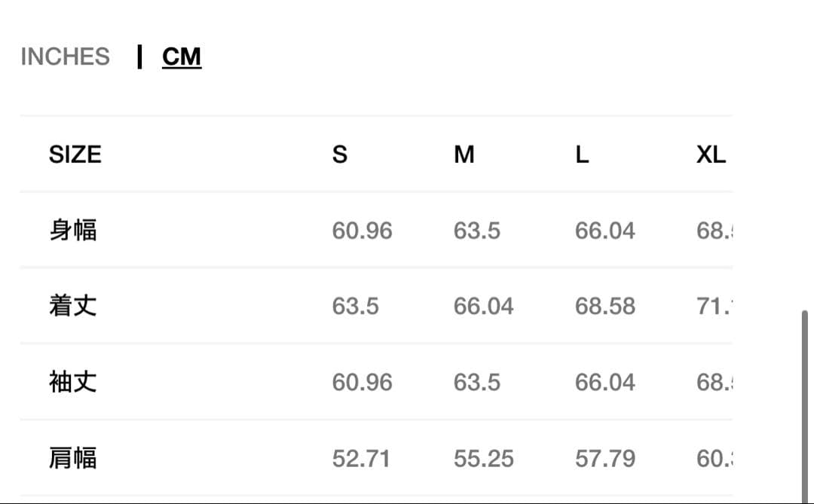Click the 袖丈 row label
The width and height of the screenshot is (814, 504).
pos(73,382)
